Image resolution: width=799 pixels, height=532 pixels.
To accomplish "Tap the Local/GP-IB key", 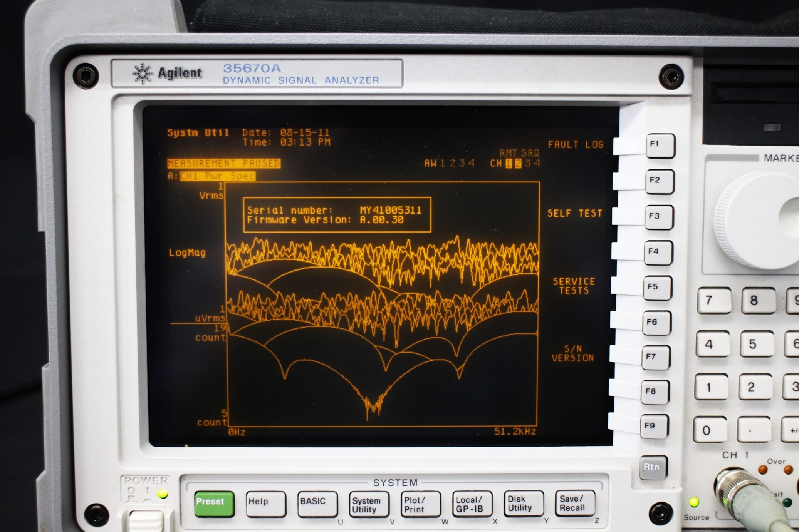I will click(x=472, y=504).
